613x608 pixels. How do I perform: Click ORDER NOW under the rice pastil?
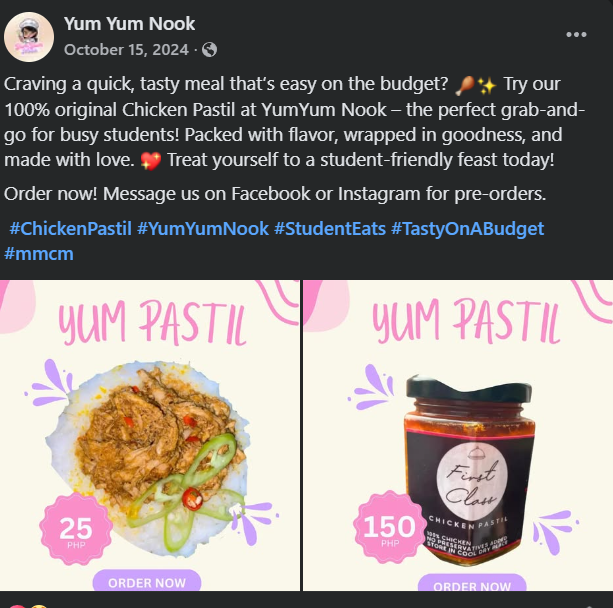click(x=147, y=581)
